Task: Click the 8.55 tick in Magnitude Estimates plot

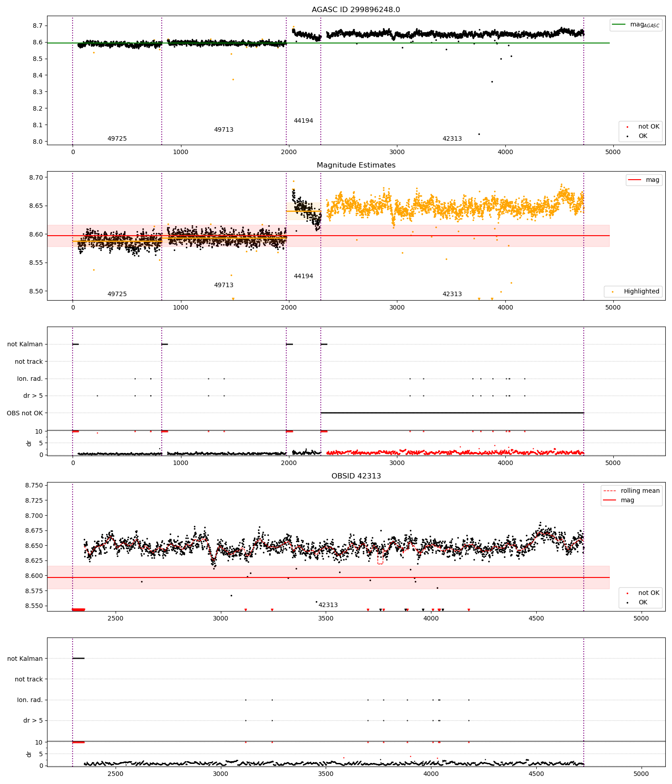Action: click(x=35, y=263)
